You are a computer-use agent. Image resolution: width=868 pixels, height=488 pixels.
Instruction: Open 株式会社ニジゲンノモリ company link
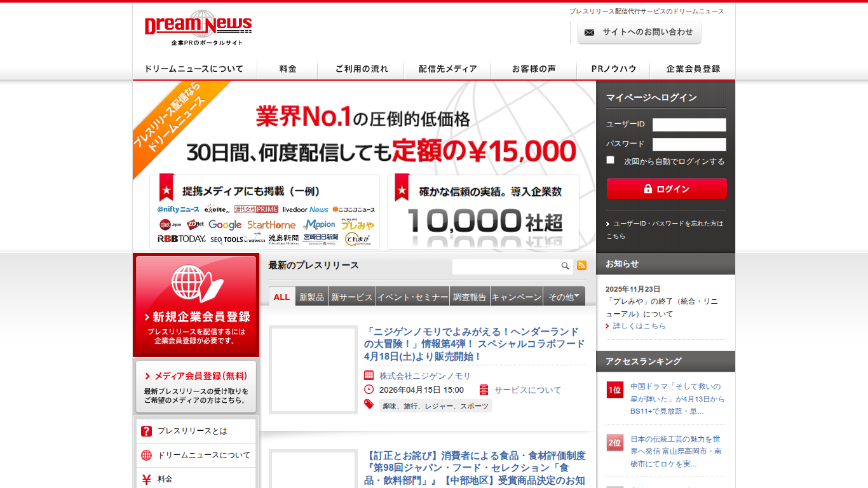pos(425,376)
